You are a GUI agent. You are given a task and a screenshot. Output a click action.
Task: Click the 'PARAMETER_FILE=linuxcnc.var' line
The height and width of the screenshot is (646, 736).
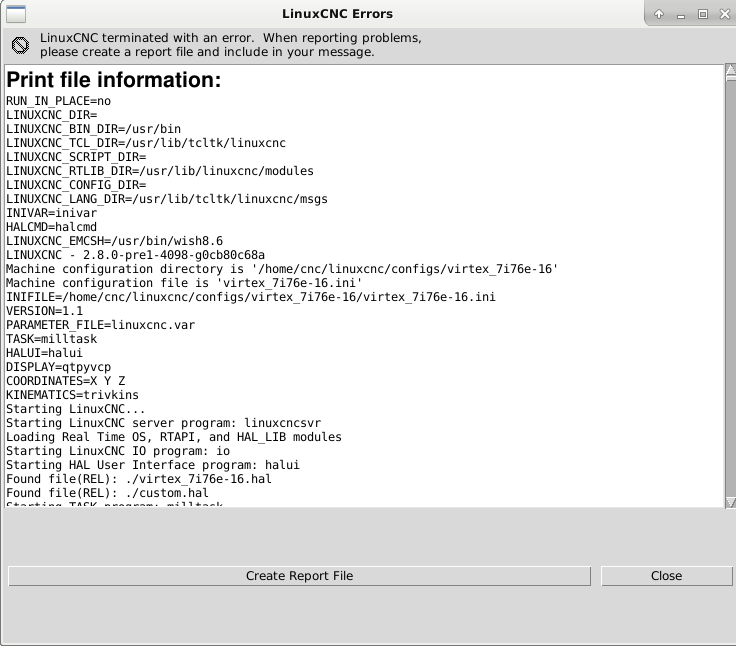click(x=100, y=325)
